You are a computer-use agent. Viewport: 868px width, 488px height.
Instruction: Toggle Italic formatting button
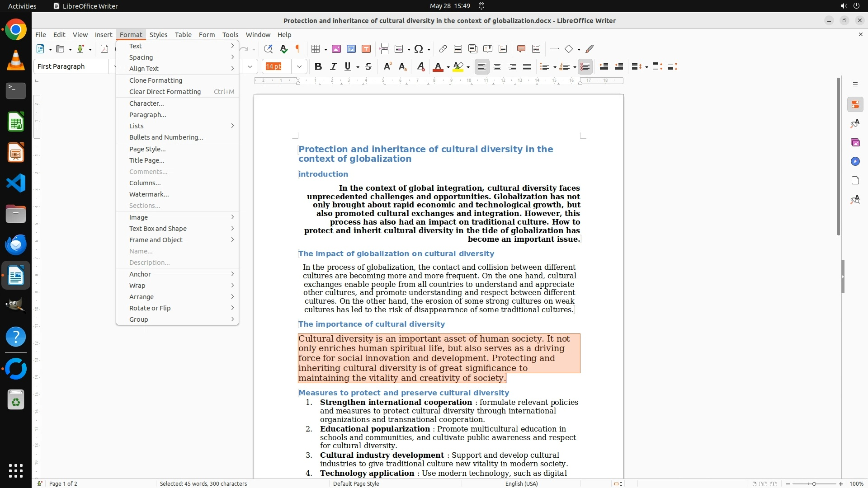click(x=334, y=66)
